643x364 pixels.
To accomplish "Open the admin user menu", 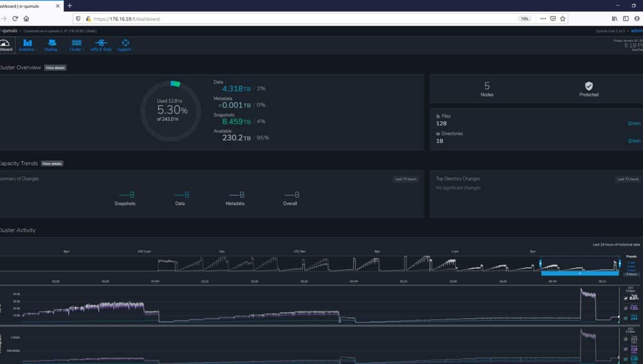I will 637,31.
